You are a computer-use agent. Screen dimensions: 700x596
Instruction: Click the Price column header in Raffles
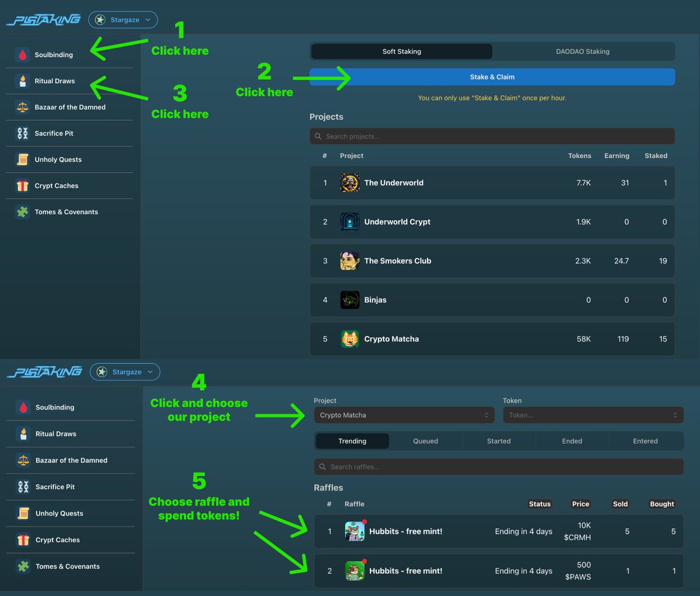580,504
